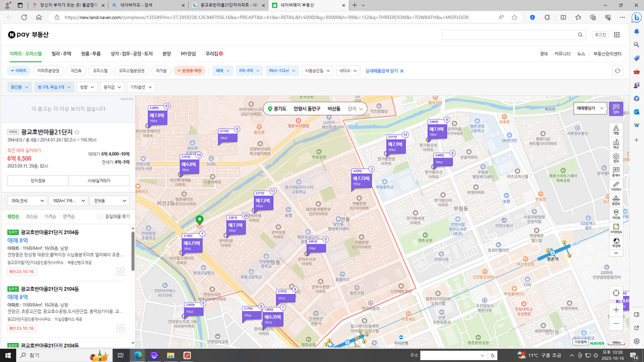Screen dimensions: 644x362
Task: Open the 융자금 loan dropdown
Action: point(112,87)
